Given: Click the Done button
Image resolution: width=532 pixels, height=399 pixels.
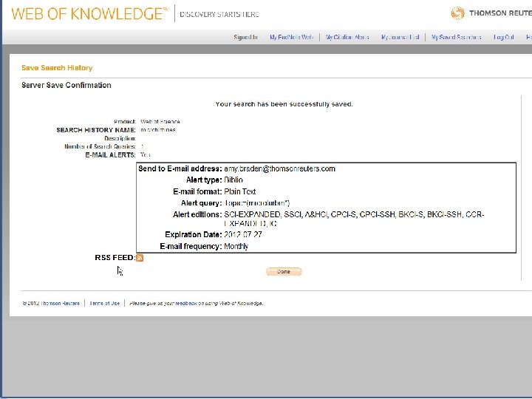Looking at the screenshot, I should point(284,272).
